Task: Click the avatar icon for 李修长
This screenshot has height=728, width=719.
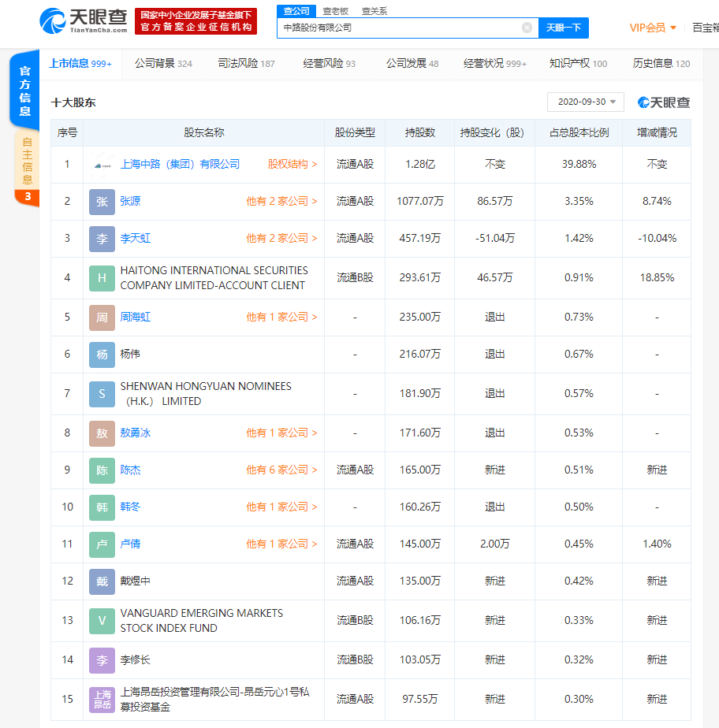Action: click(102, 660)
